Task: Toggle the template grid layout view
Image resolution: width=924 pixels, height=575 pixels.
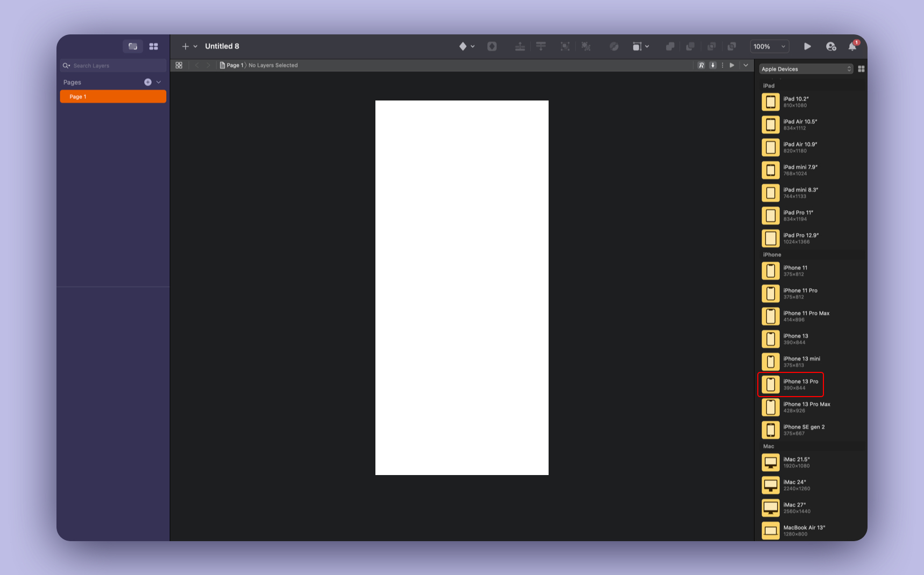Action: pos(861,68)
